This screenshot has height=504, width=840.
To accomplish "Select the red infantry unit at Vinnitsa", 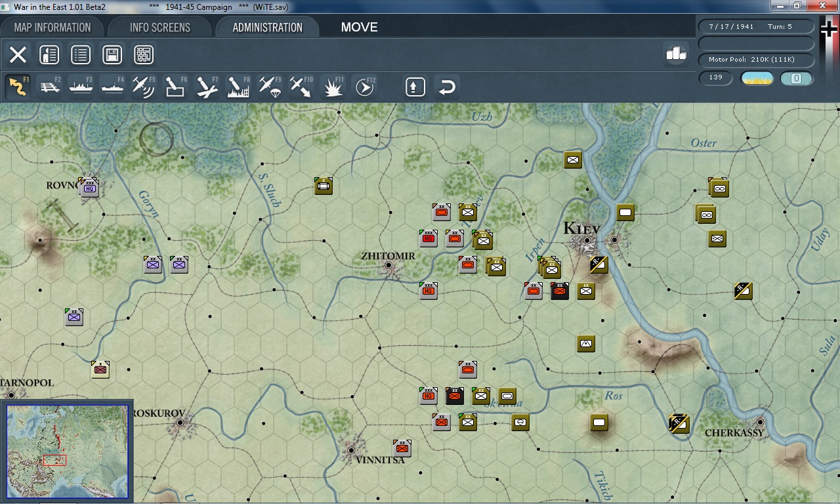I will click(x=402, y=448).
